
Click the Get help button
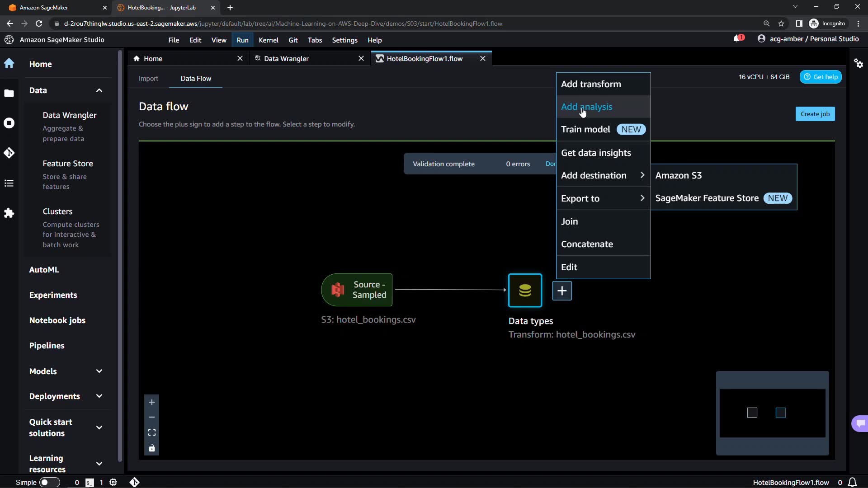(821, 77)
